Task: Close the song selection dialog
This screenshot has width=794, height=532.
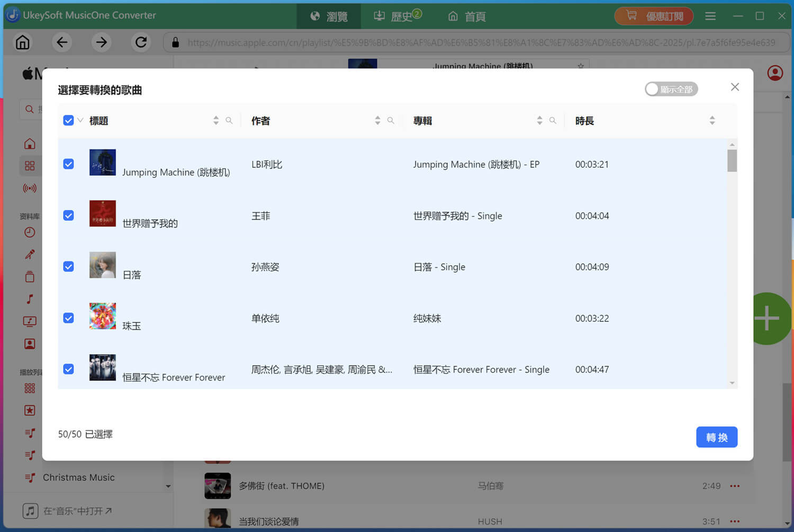Action: [x=735, y=87]
